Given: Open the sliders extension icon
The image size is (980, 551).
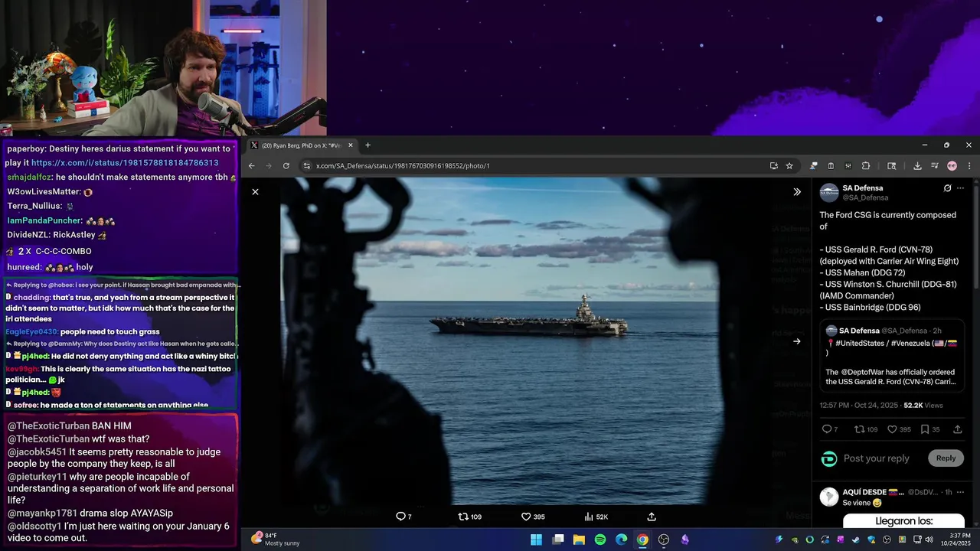Looking at the screenshot, I should [848, 165].
